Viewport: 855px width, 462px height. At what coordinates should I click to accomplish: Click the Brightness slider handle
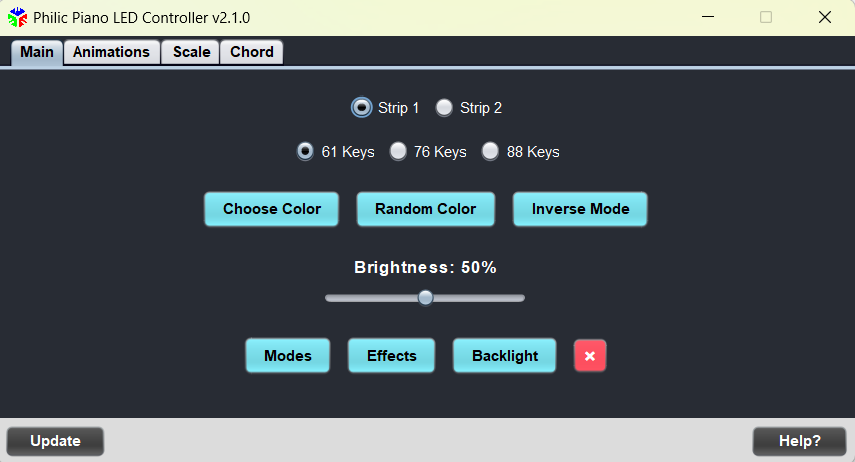point(425,298)
